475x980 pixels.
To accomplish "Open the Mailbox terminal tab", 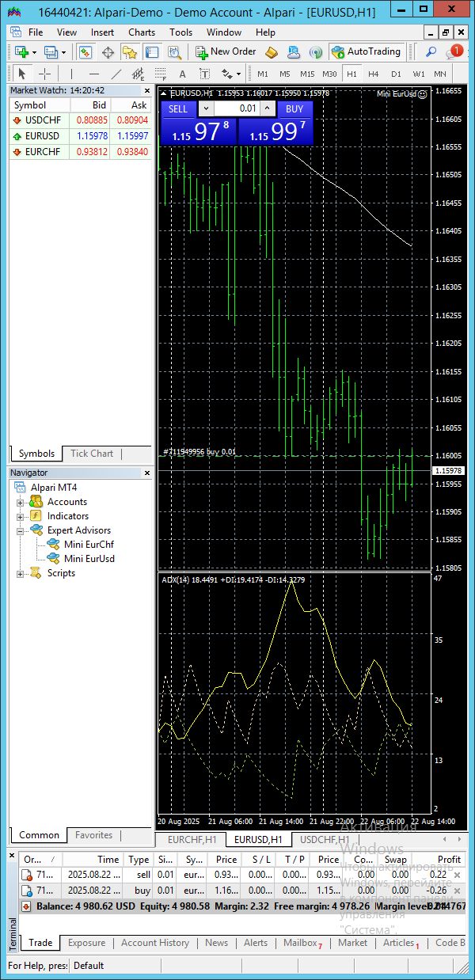I will [302, 943].
